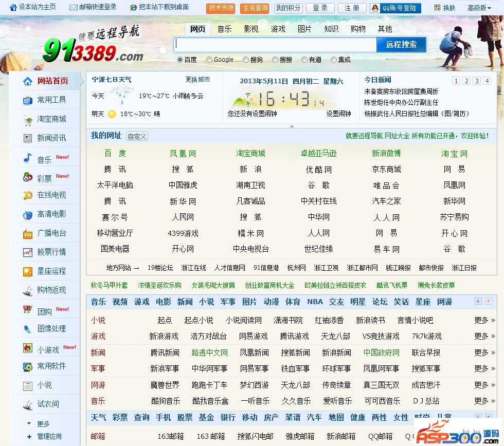Select the 百度 search engine radio
This screenshot has width=504, height=446.
tap(180, 60)
